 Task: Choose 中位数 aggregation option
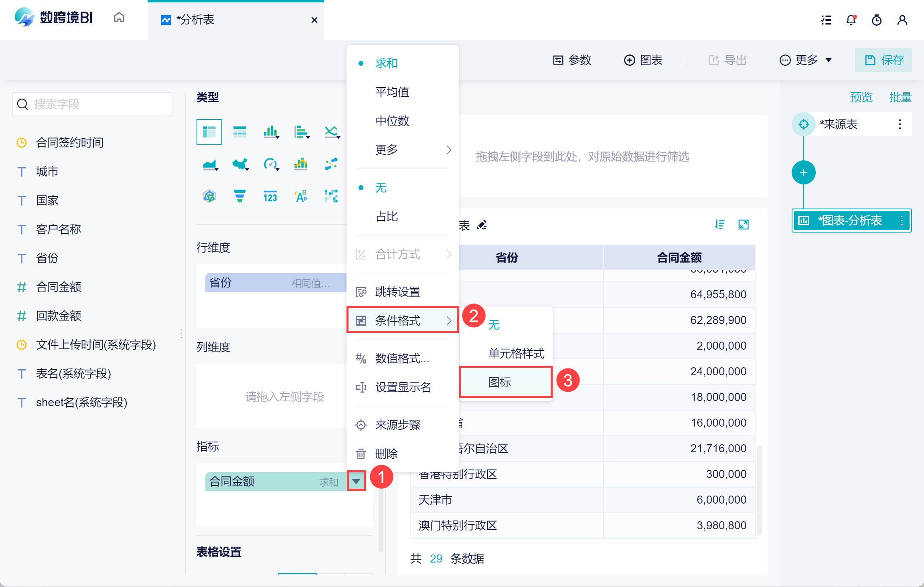[392, 121]
